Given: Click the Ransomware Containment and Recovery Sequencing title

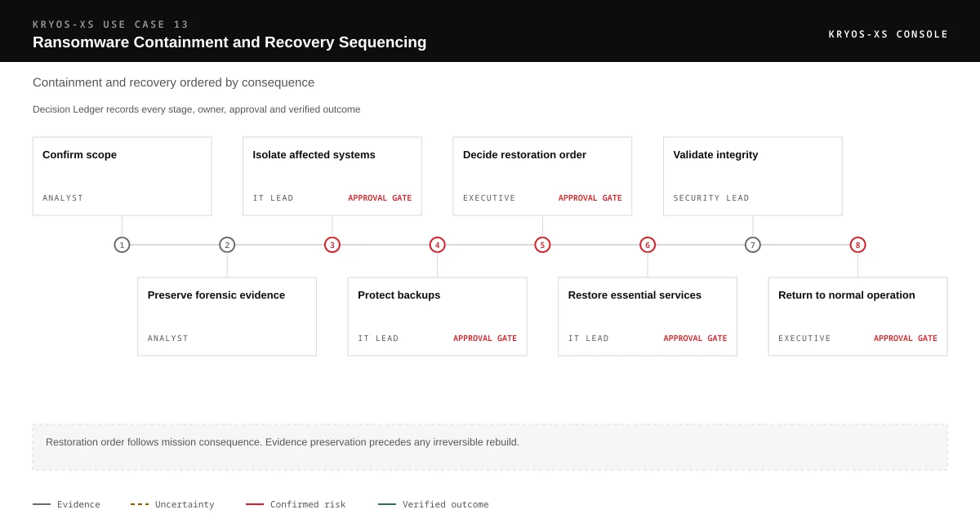Looking at the screenshot, I should [x=229, y=42].
